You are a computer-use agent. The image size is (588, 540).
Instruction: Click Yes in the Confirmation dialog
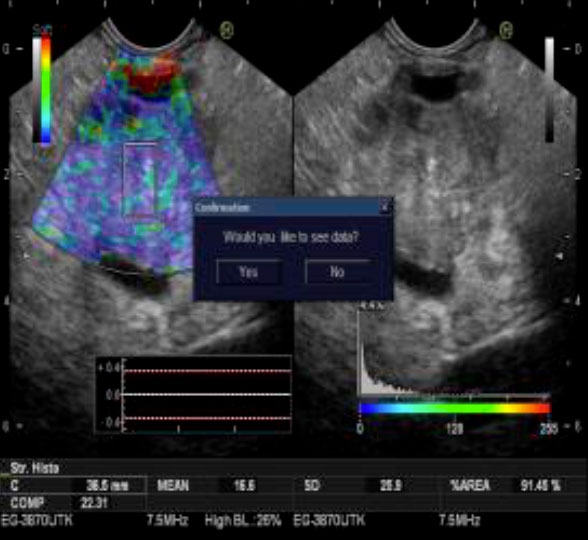pyautogui.click(x=249, y=272)
